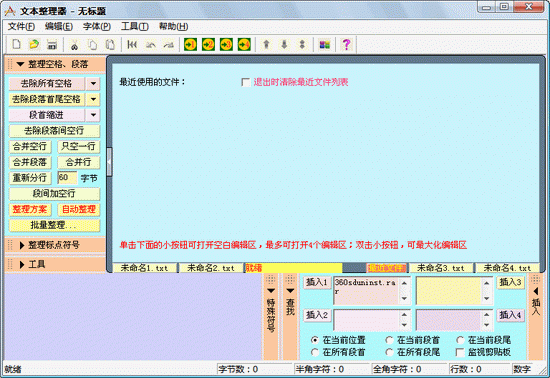Screen dimensions: 550x378
Task: Click the Save disk icon
Action: [52, 45]
